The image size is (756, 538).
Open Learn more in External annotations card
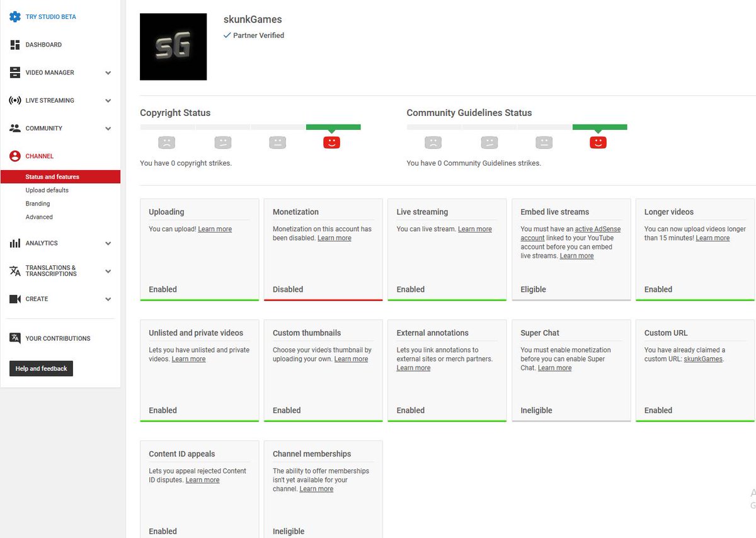click(x=413, y=368)
